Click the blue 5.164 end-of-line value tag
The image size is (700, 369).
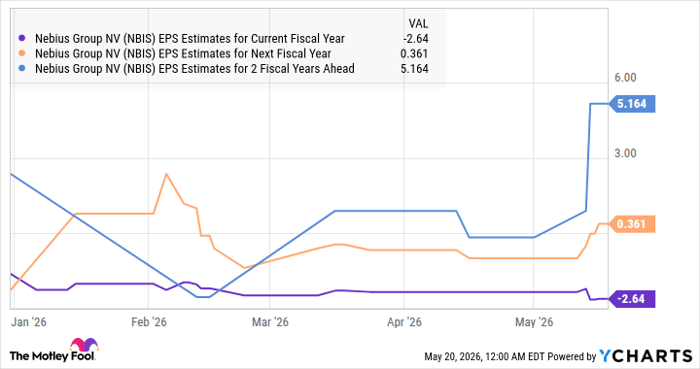coord(632,104)
